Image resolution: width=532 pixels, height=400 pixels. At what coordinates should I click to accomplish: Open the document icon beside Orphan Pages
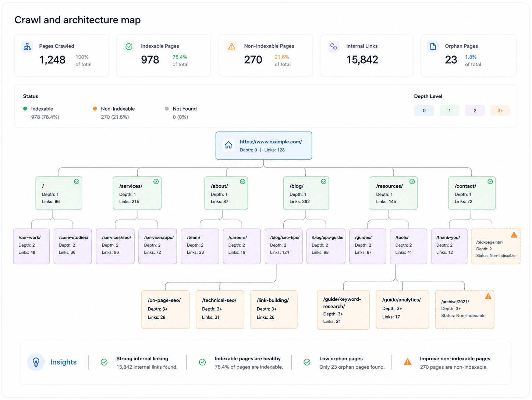click(x=433, y=47)
